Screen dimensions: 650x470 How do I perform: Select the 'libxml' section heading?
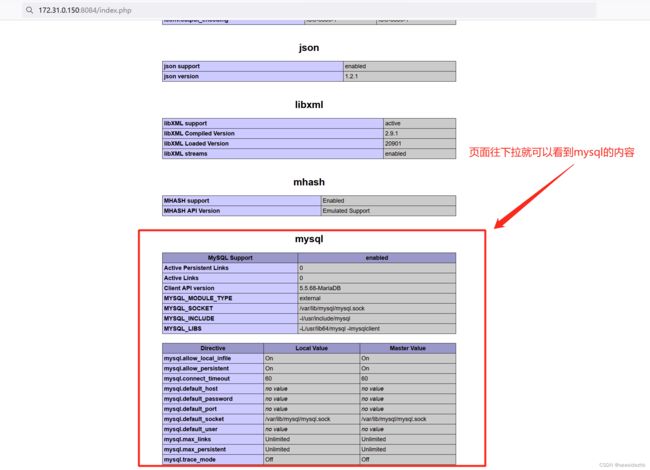[309, 105]
